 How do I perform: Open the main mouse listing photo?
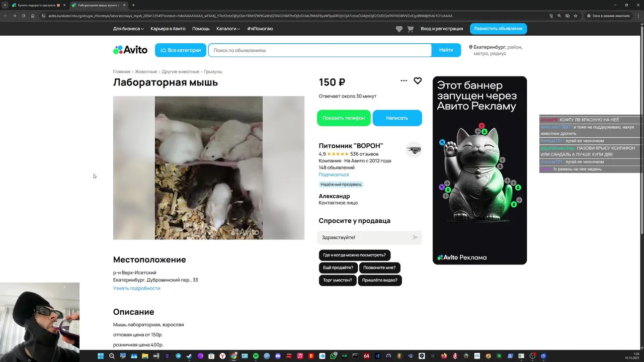coord(209,168)
